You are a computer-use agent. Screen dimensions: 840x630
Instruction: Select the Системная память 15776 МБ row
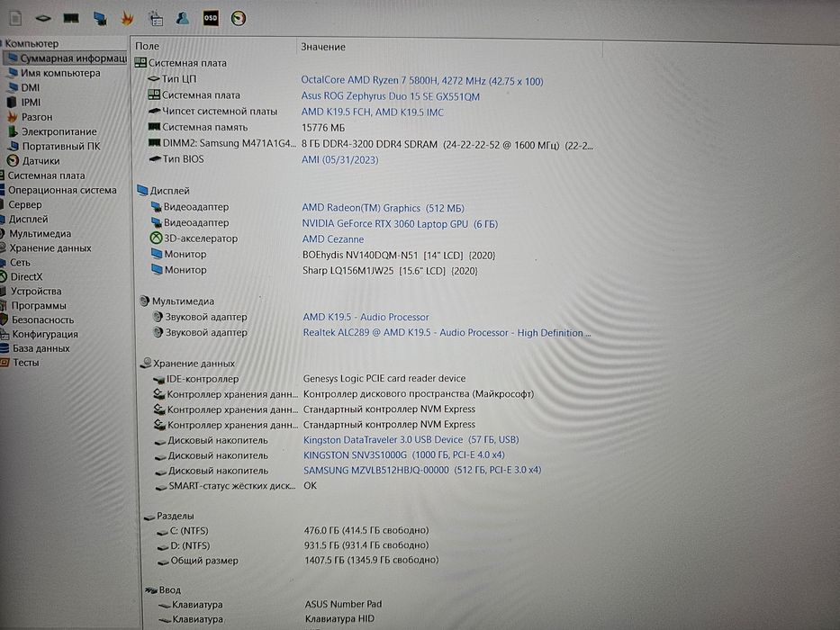[x=247, y=128]
